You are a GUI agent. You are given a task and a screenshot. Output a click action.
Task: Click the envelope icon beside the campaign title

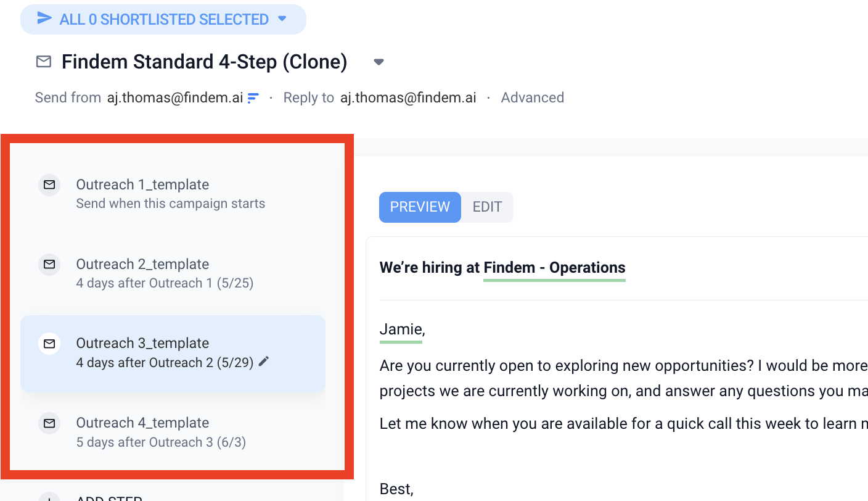point(43,62)
